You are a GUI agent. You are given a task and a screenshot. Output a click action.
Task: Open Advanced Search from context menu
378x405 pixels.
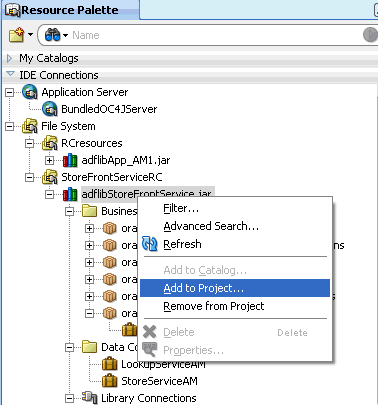pyautogui.click(x=211, y=226)
